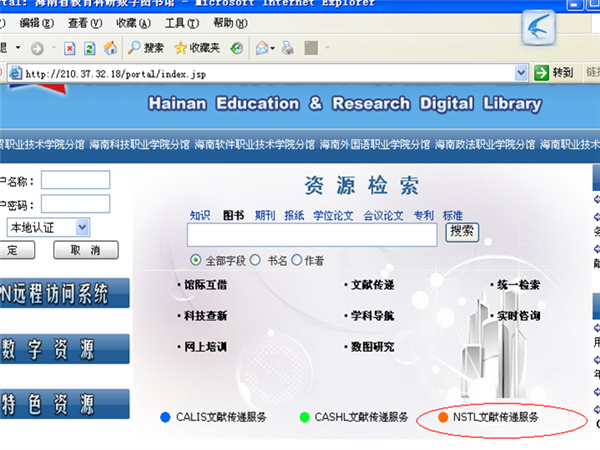Select the 作者 radio button
The width and height of the screenshot is (600, 450).
(x=297, y=260)
